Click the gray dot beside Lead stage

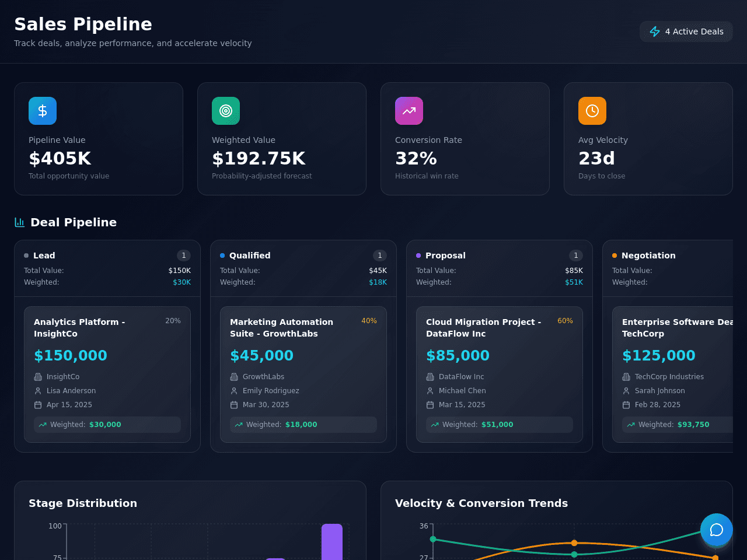[x=26, y=256]
